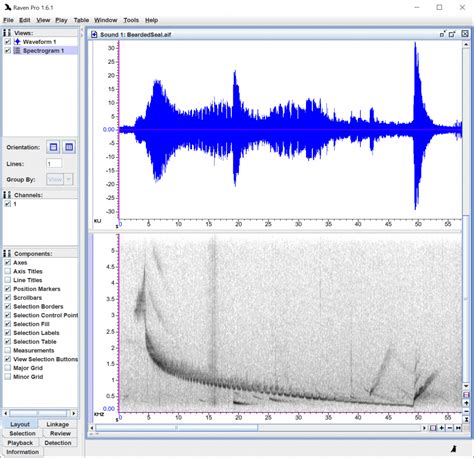Screen dimensions: 474x458
Task: Enable Axis Titles
Action: tap(8, 271)
